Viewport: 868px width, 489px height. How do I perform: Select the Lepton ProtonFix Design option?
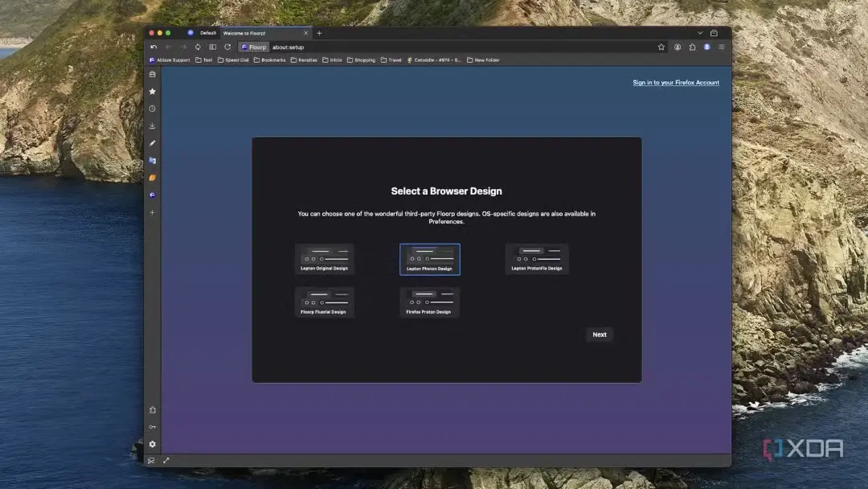coord(536,259)
